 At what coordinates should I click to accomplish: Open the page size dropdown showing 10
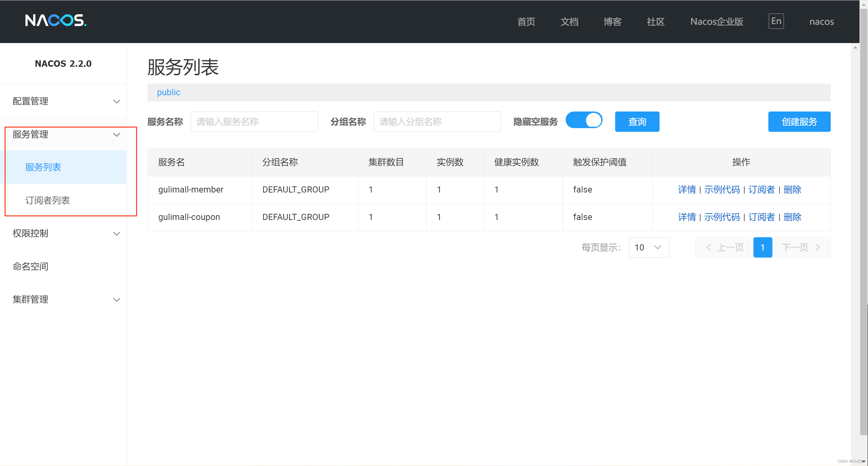[649, 247]
